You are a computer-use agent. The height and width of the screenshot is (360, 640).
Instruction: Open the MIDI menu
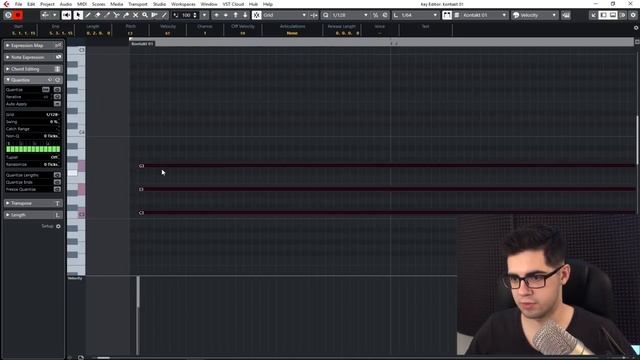click(x=82, y=4)
